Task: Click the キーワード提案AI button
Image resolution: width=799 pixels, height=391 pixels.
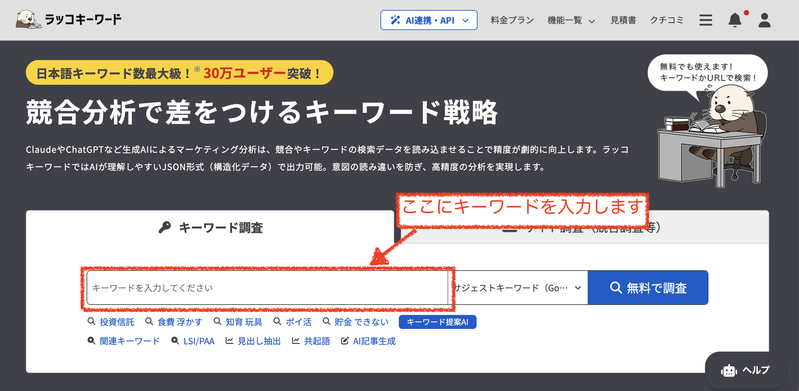Action: click(x=438, y=322)
